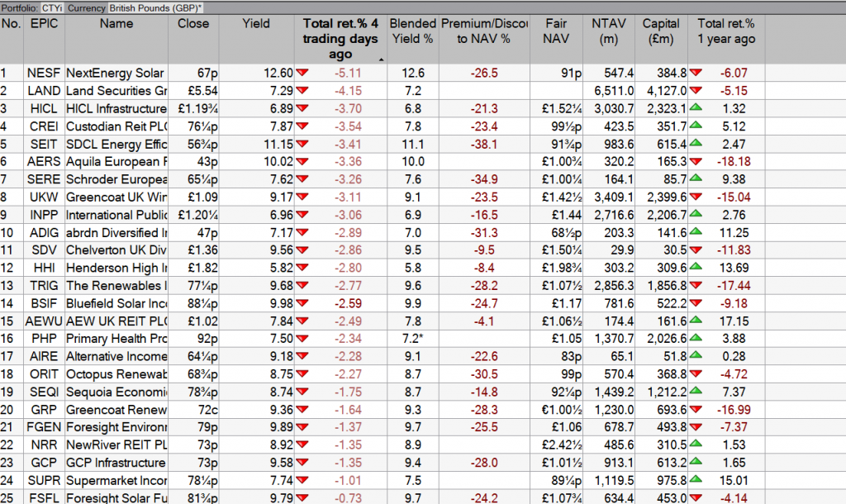Click the red down arrow in the FGEN row's 1-year return
The image size is (846, 504).
coord(696,427)
